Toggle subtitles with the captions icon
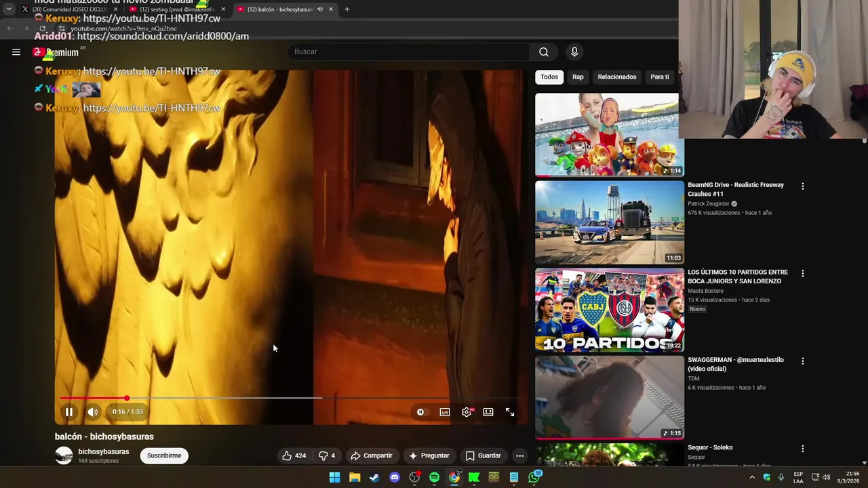 point(445,411)
